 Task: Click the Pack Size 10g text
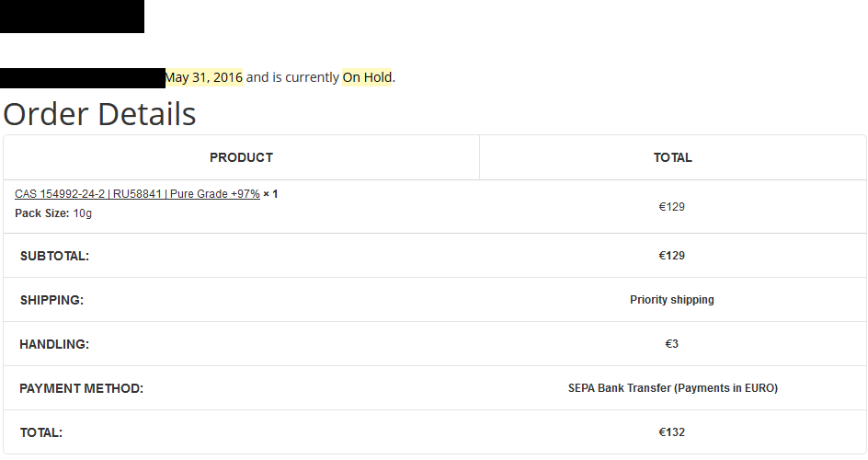(53, 213)
